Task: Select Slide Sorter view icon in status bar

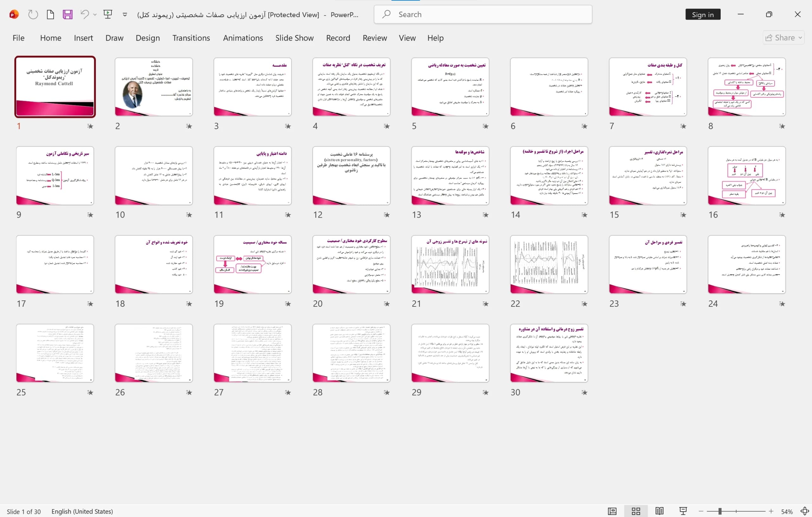Action: tap(636, 511)
